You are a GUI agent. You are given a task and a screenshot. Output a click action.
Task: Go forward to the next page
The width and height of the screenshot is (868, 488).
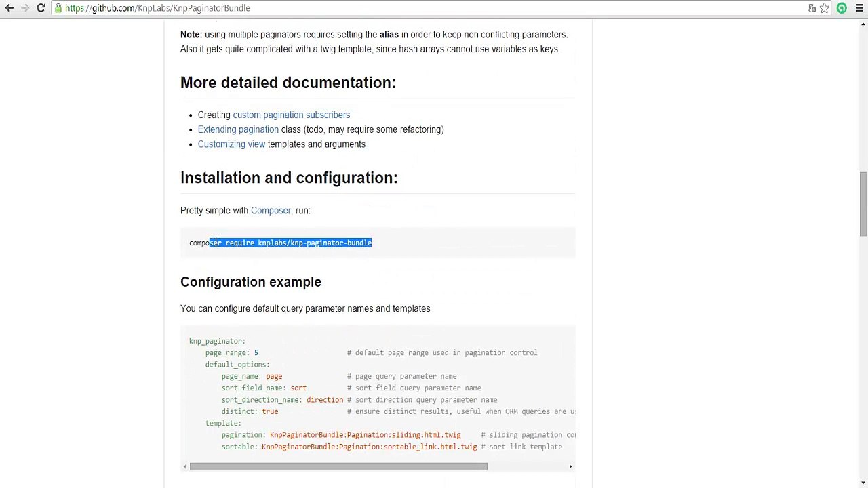coord(25,8)
